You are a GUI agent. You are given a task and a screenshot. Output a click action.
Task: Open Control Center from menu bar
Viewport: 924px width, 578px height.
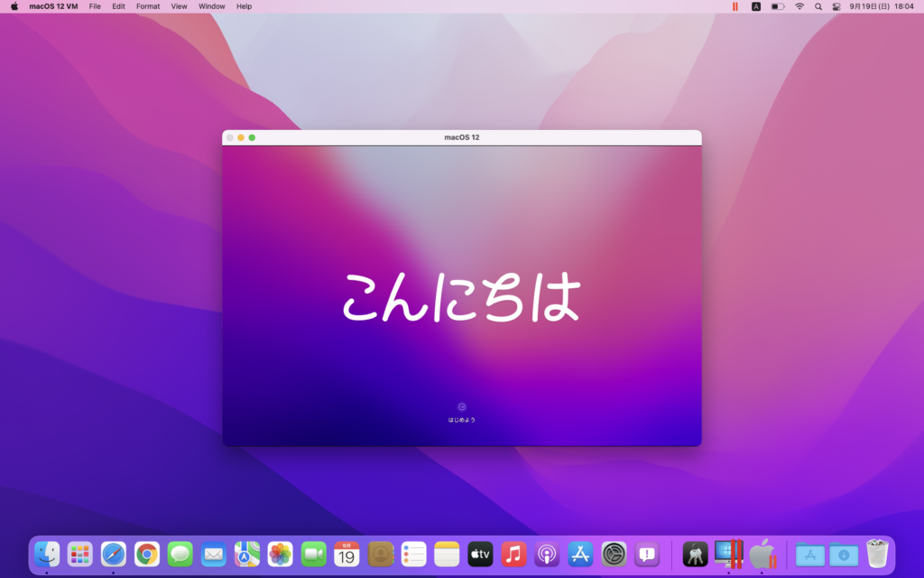pos(836,6)
